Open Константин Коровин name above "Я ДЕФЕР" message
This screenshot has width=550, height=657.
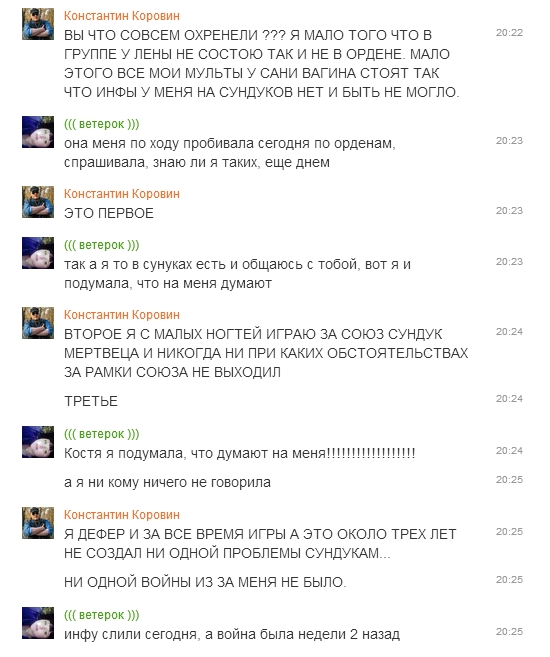point(122,515)
